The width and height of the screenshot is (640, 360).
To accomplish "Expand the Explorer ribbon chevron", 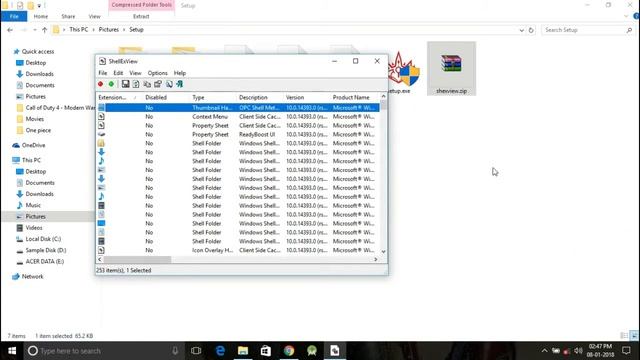I will pos(627,16).
